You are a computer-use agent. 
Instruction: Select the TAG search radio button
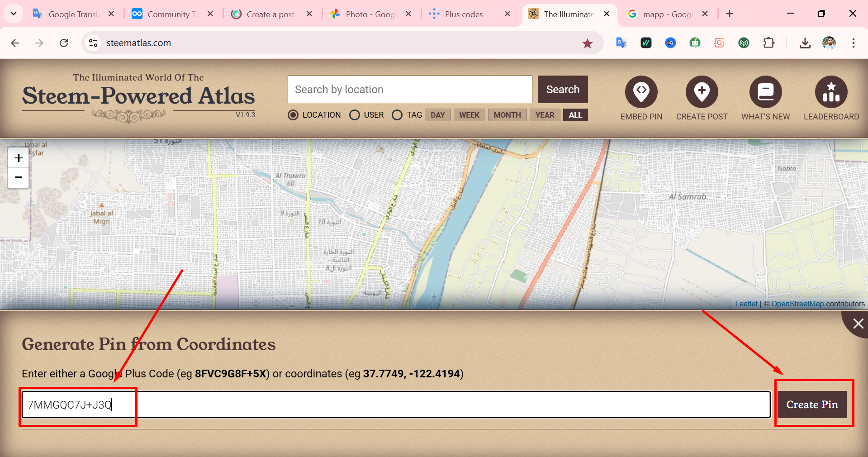(397, 115)
